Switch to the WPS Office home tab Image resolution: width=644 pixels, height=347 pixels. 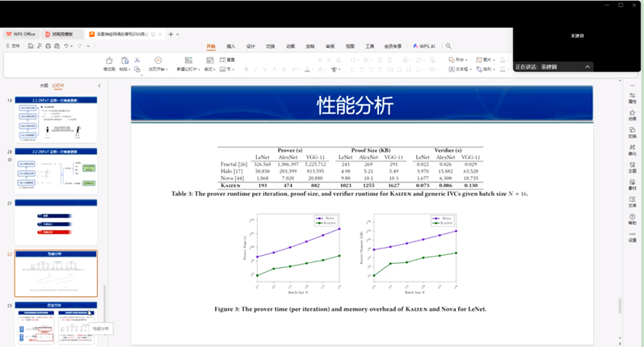pyautogui.click(x=20, y=34)
